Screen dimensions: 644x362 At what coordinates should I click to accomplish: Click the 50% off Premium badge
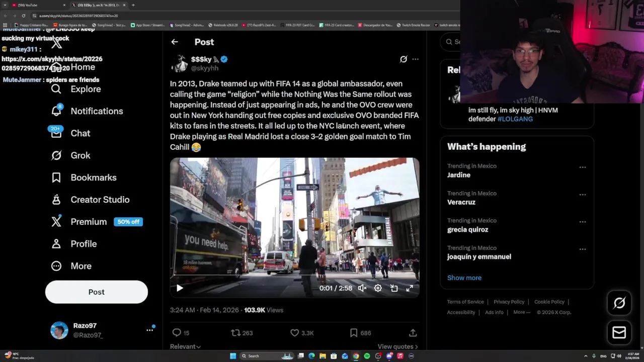point(128,222)
